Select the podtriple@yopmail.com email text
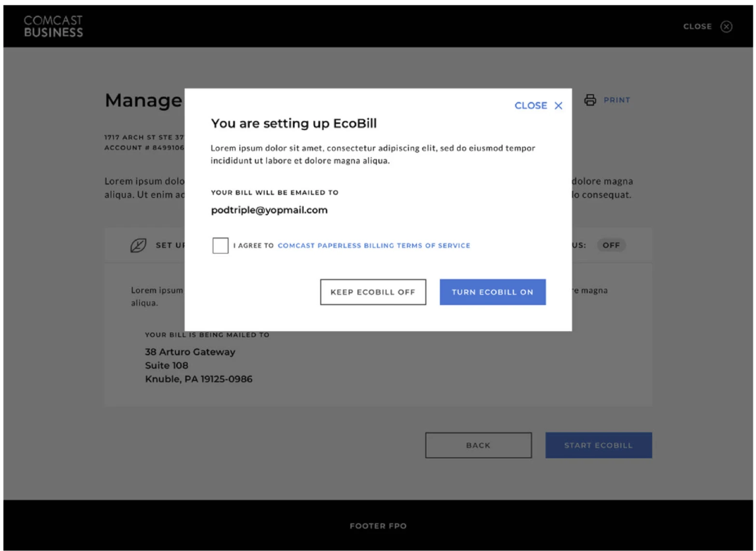The width and height of the screenshot is (756, 551). 269,210
